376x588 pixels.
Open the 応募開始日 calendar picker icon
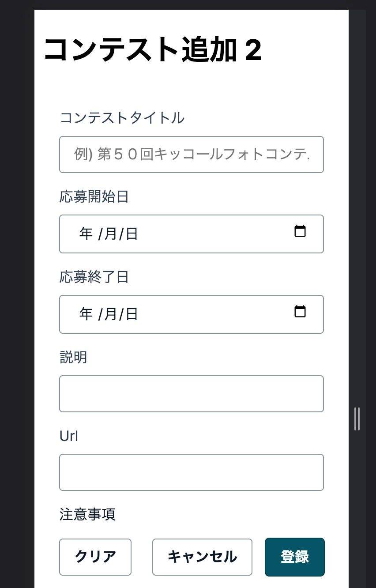pos(301,231)
